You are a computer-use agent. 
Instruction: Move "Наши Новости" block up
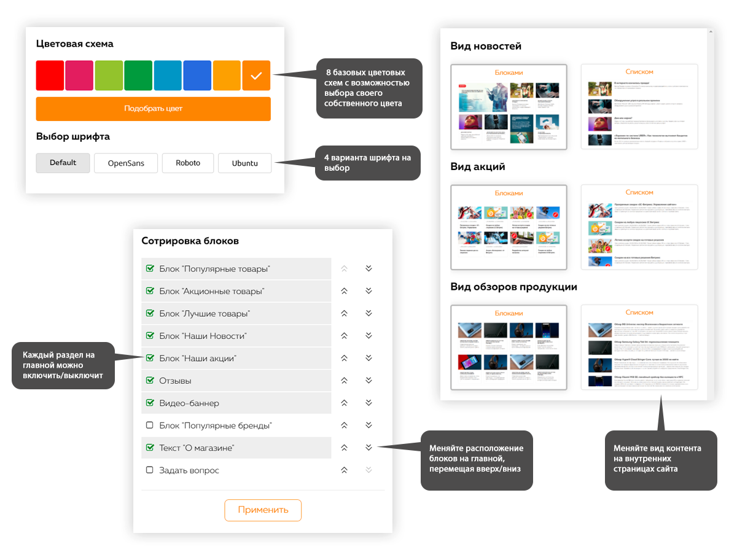[x=344, y=336]
